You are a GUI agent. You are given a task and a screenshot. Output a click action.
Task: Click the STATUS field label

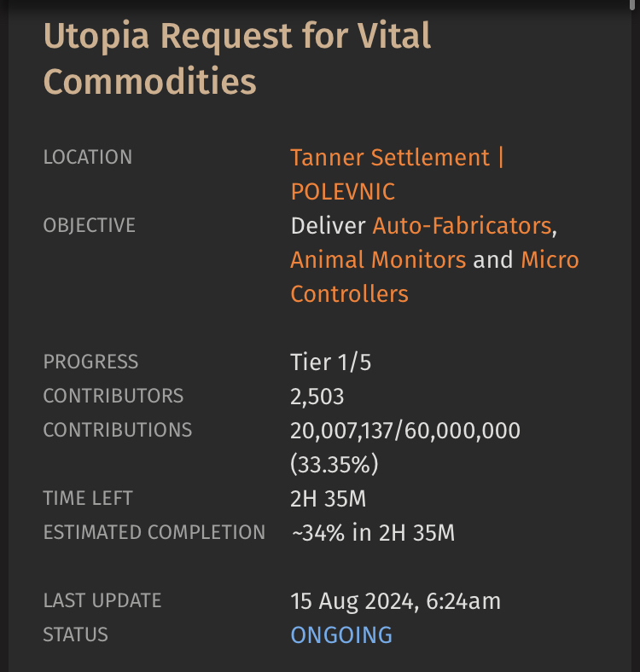pyautogui.click(x=75, y=634)
